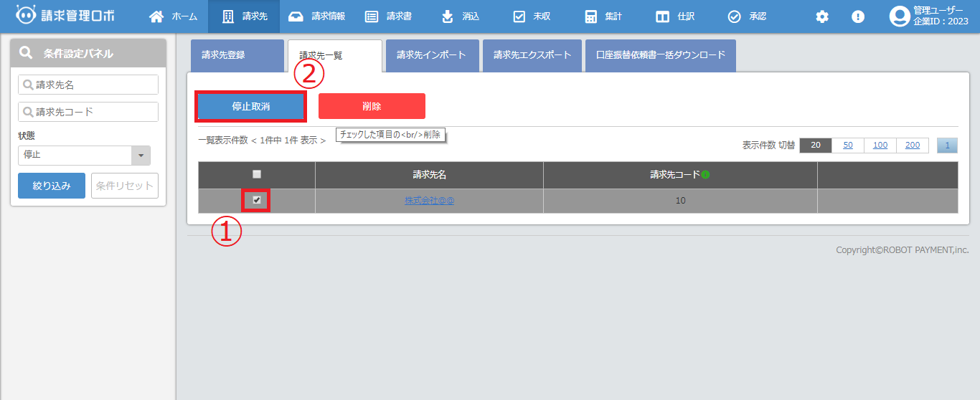Click the Home house icon in navbar
The height and width of the screenshot is (400, 980).
(156, 16)
